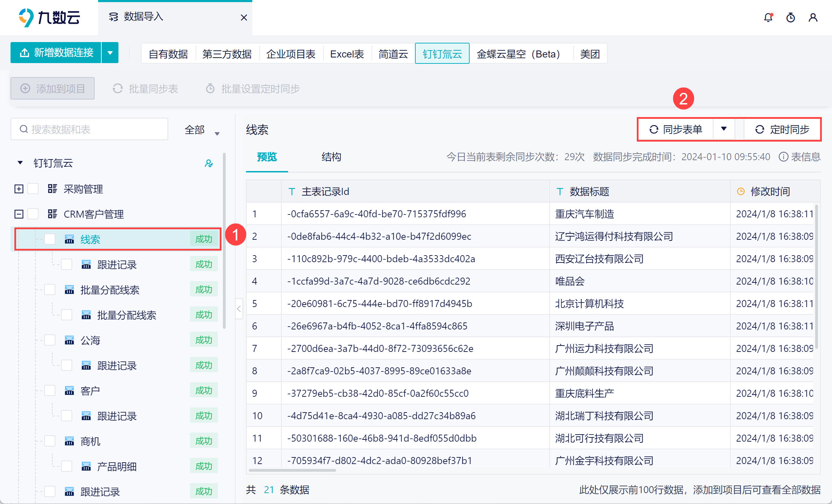The width and height of the screenshot is (832, 504).
Task: Open the user profile icon
Action: pos(813,18)
